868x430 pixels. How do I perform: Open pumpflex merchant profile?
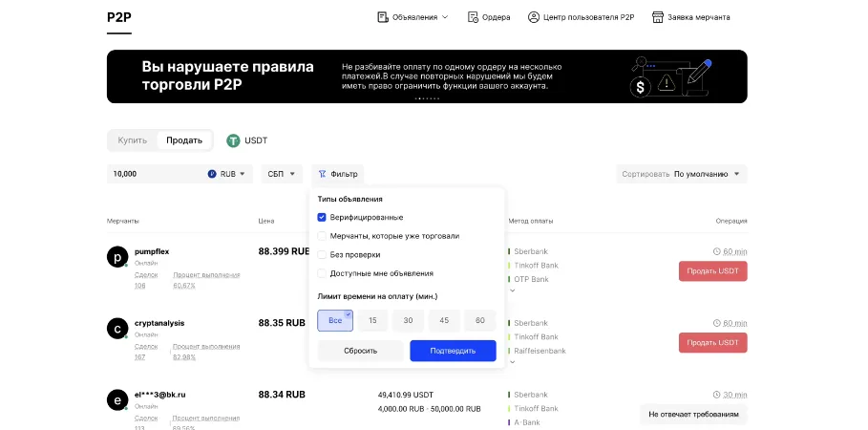[x=152, y=251]
